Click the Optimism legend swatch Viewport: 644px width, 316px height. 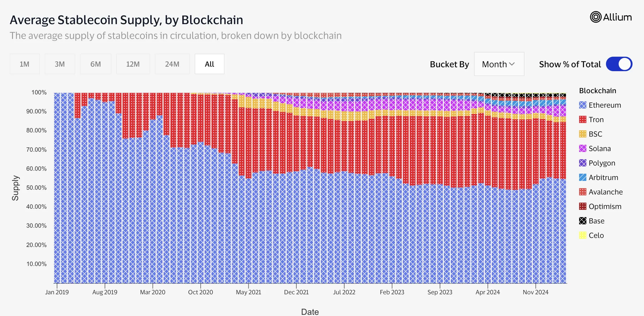click(583, 206)
